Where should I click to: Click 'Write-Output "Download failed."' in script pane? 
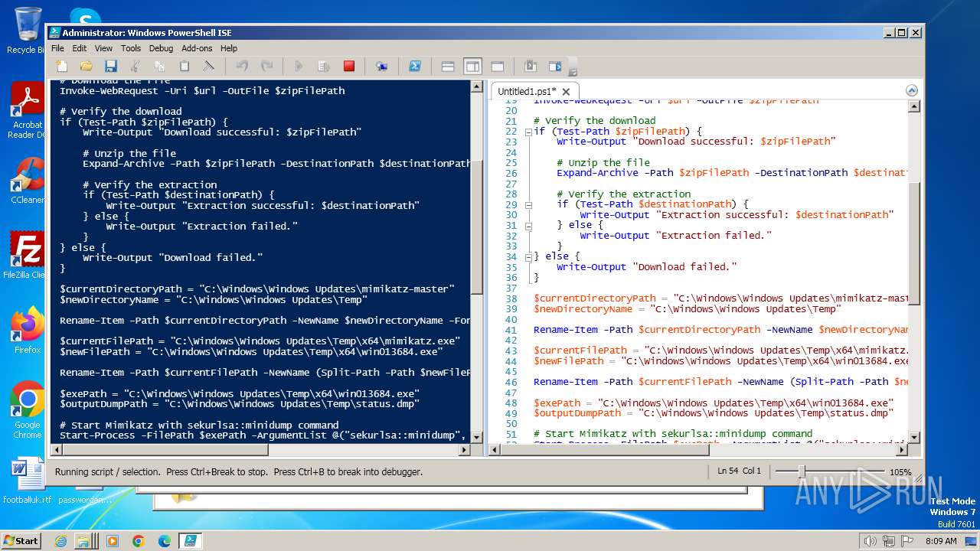click(647, 267)
